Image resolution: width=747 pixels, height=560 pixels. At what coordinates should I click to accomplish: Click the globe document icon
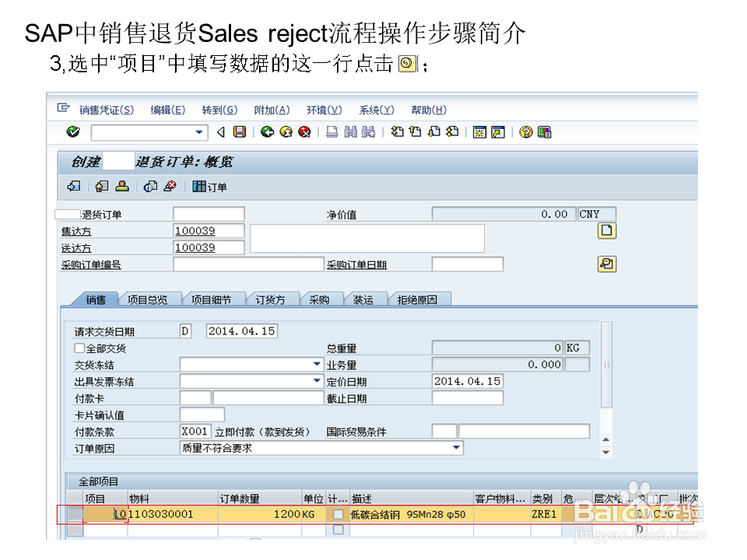click(x=150, y=186)
